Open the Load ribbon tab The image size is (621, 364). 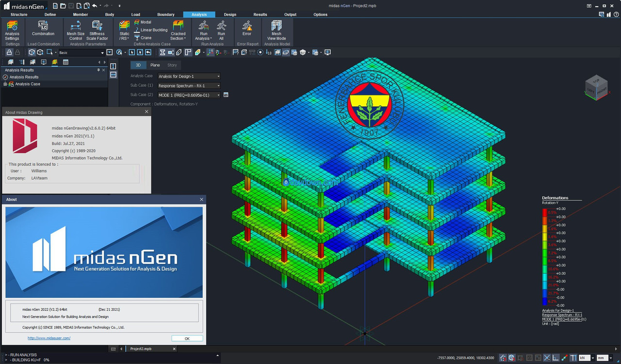pos(136,15)
